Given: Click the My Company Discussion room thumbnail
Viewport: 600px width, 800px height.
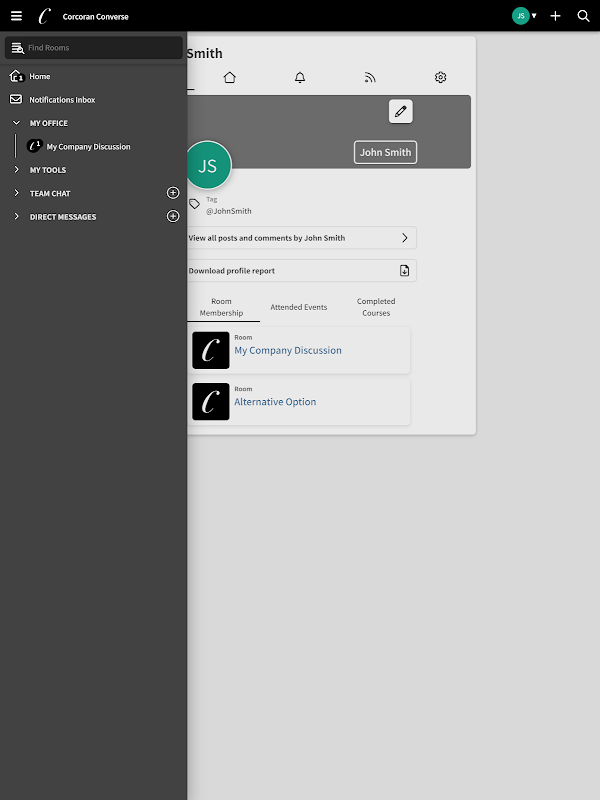Looking at the screenshot, I should (211, 351).
